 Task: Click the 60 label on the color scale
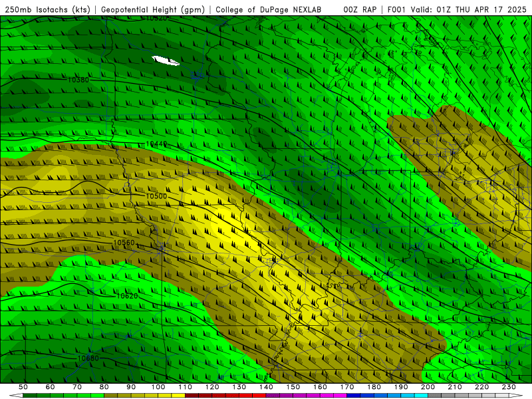[x=50, y=387]
